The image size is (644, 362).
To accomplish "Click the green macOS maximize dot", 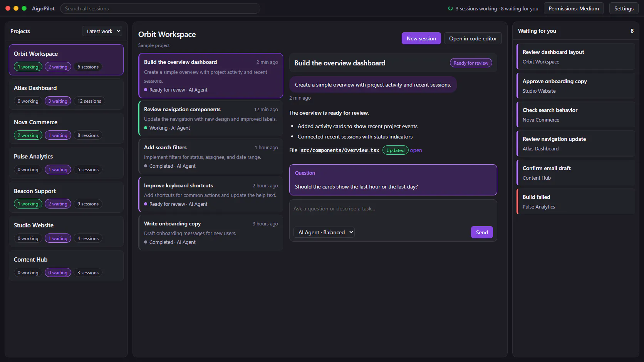I will pos(24,8).
